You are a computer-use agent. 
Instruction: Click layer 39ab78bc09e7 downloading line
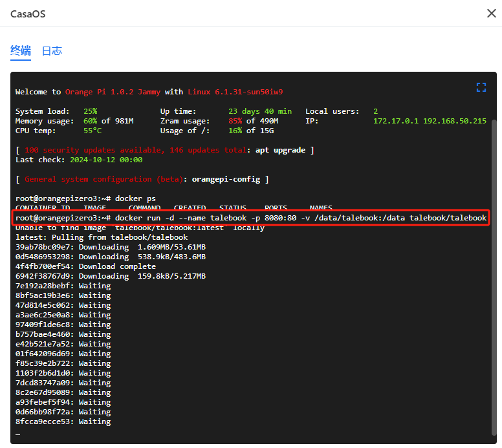click(x=111, y=247)
